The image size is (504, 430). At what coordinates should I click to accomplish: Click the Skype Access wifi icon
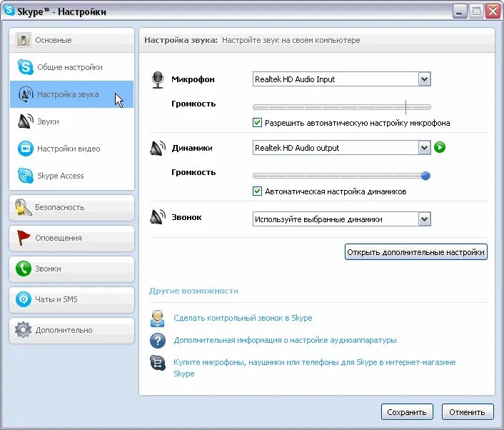26,176
